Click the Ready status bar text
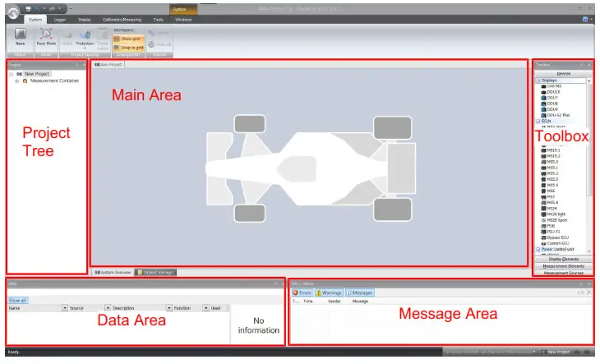600x364 pixels. [14, 352]
